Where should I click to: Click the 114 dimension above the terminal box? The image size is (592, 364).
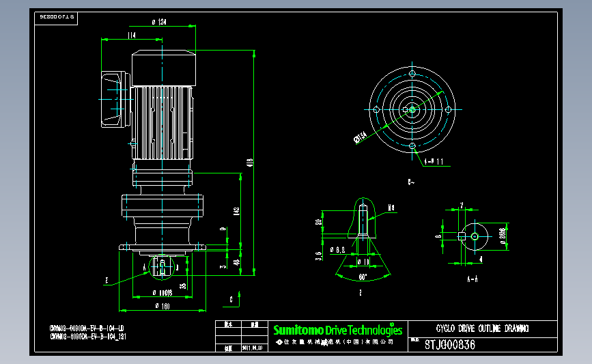coord(131,36)
